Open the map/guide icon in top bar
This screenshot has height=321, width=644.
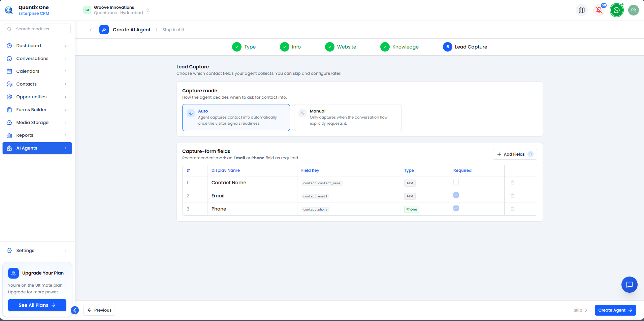point(582,10)
